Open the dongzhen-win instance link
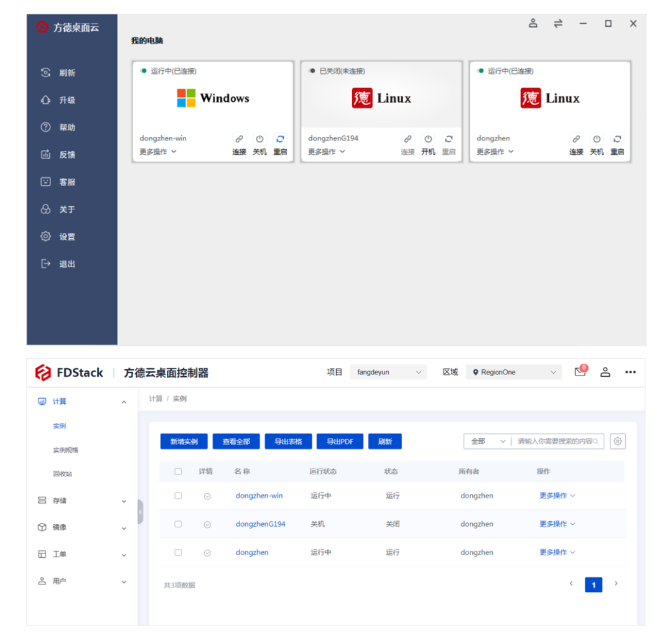 coord(259,496)
